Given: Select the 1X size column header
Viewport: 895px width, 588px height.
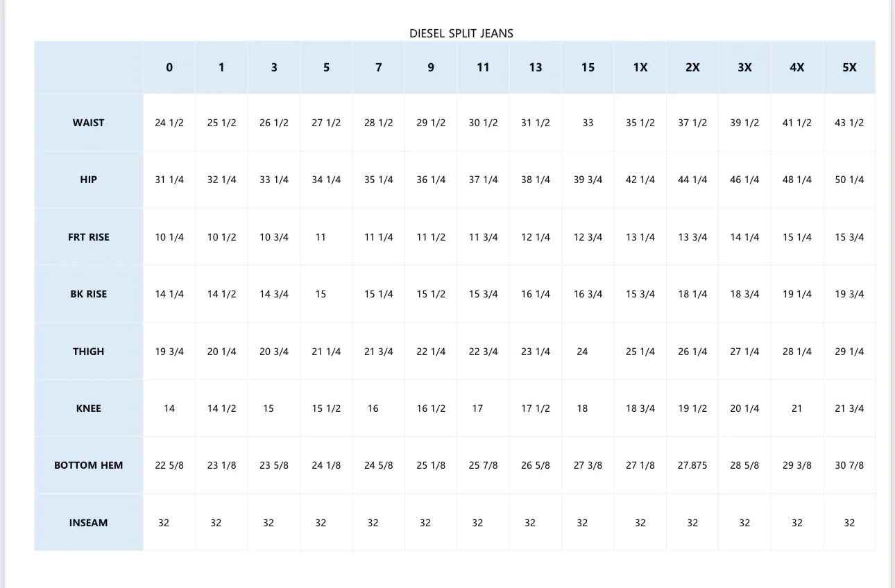Looking at the screenshot, I should (640, 67).
